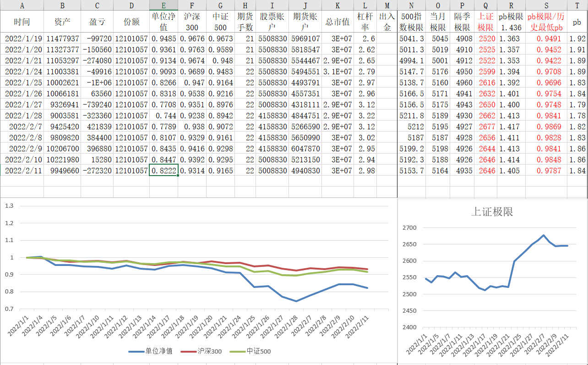Select the cell showing 0.8222

point(163,171)
